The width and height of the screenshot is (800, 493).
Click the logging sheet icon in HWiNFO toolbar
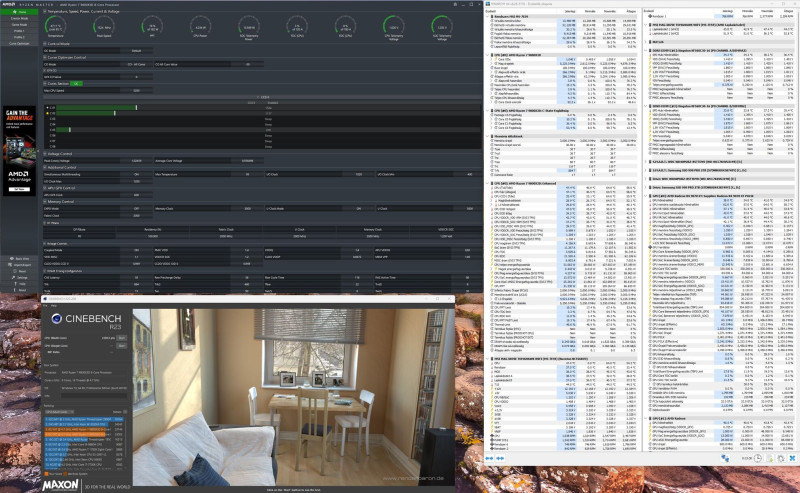[769, 458]
